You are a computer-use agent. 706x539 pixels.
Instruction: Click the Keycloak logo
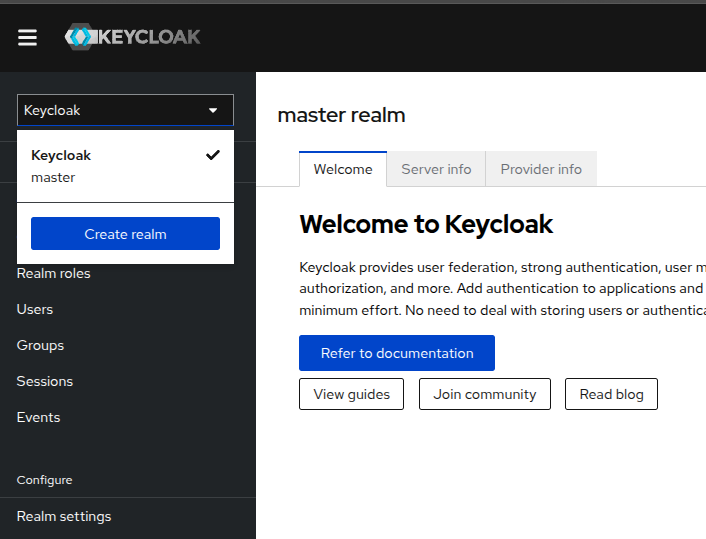tap(132, 37)
